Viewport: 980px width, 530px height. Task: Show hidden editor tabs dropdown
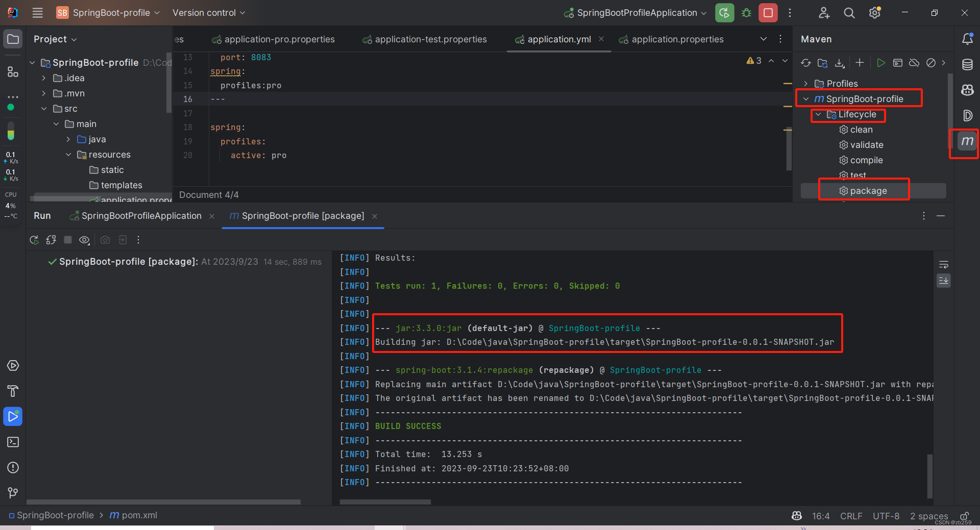[x=764, y=39]
